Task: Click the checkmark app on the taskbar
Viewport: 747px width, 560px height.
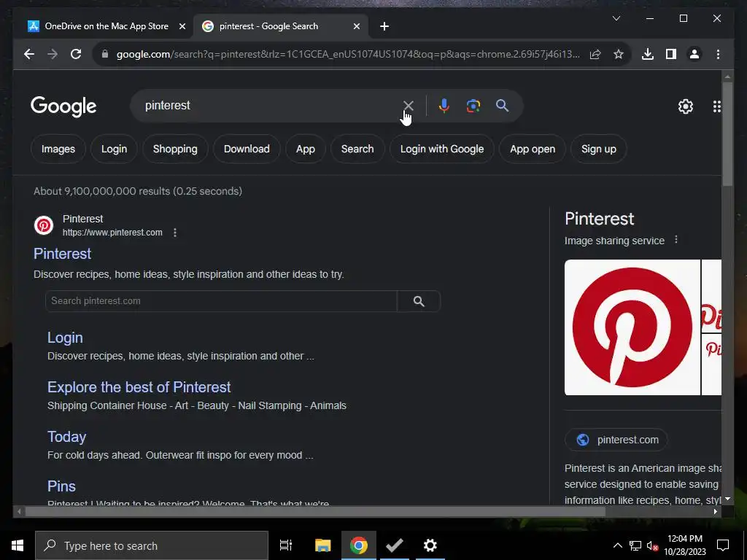Action: 395,545
